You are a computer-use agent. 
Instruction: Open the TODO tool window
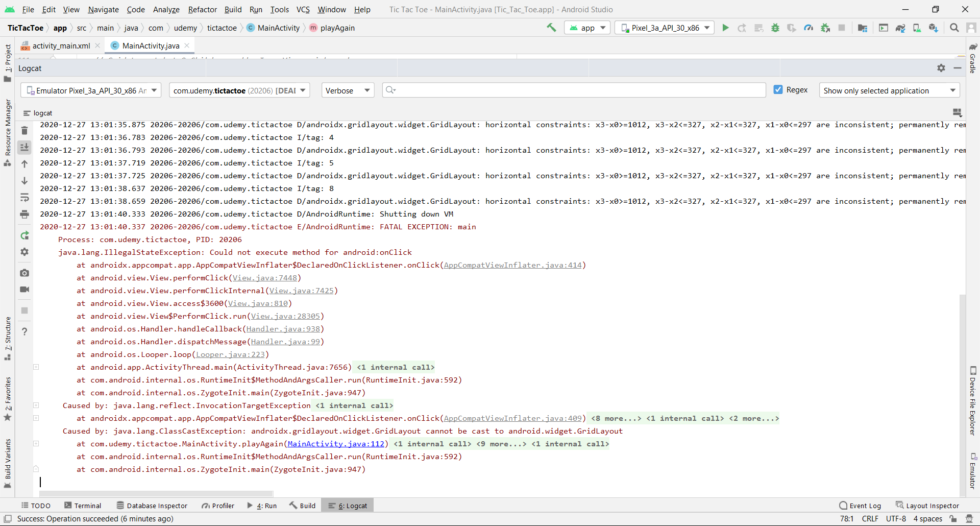click(x=36, y=506)
